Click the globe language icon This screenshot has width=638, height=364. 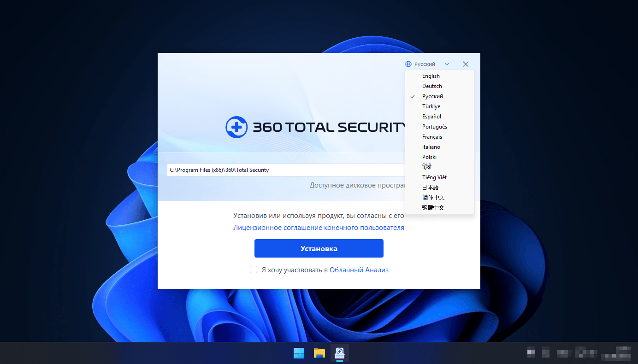[408, 64]
